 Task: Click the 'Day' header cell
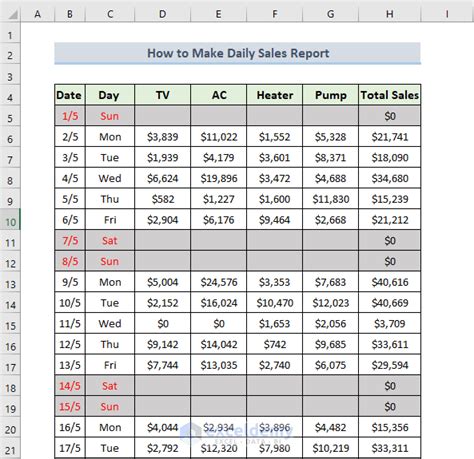coord(110,95)
